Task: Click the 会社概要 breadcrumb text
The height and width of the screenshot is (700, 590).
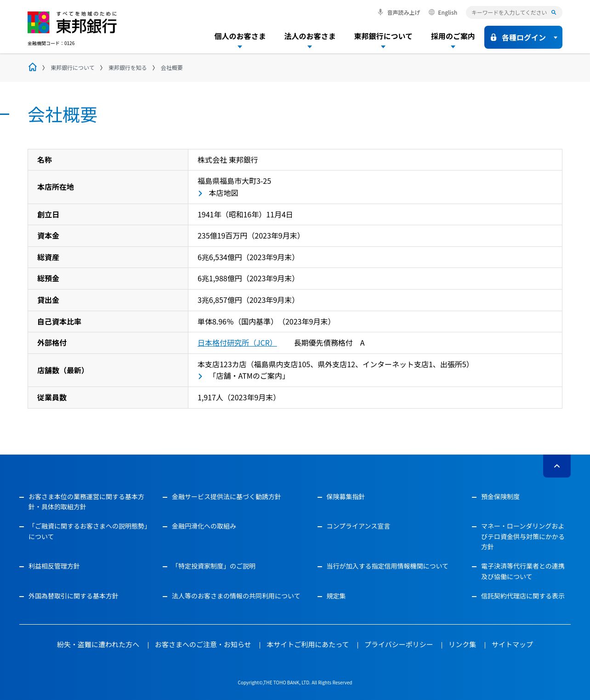Action: tap(172, 68)
